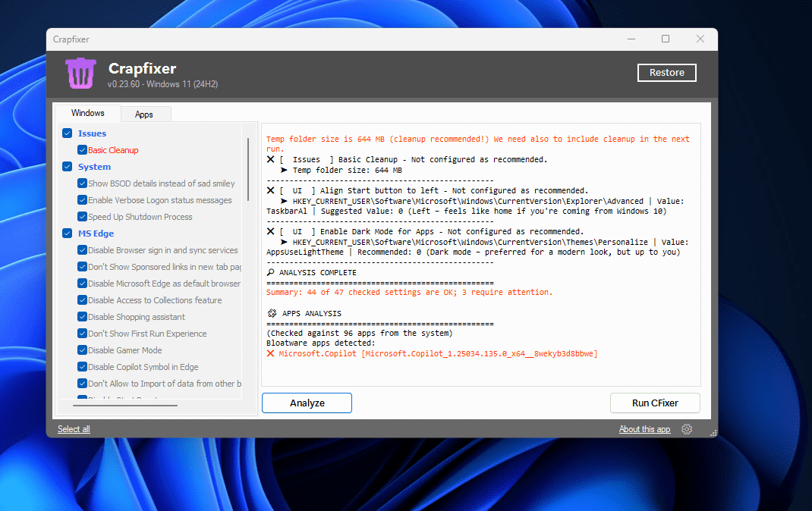Image resolution: width=812 pixels, height=511 pixels.
Task: Uncheck Enable Verbose Logon status messages
Action: point(83,199)
